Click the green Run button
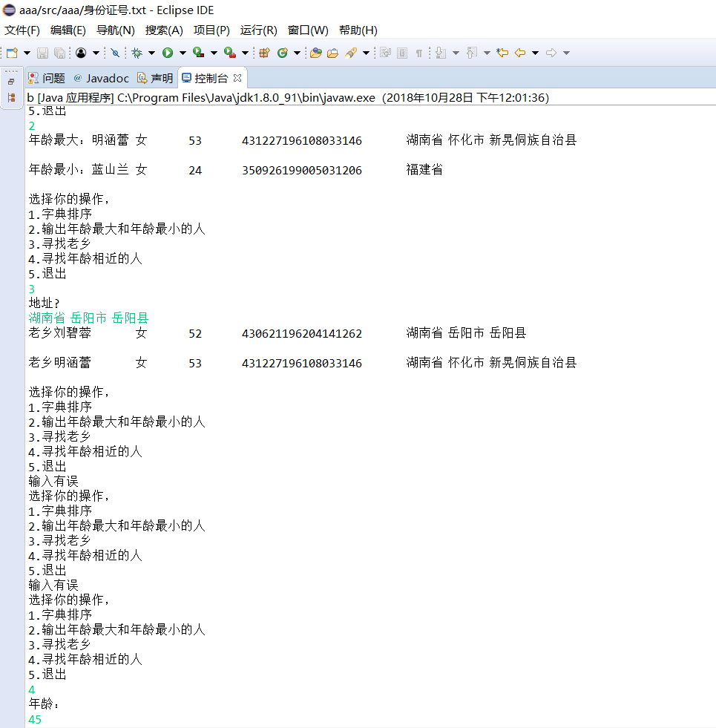 coord(168,53)
